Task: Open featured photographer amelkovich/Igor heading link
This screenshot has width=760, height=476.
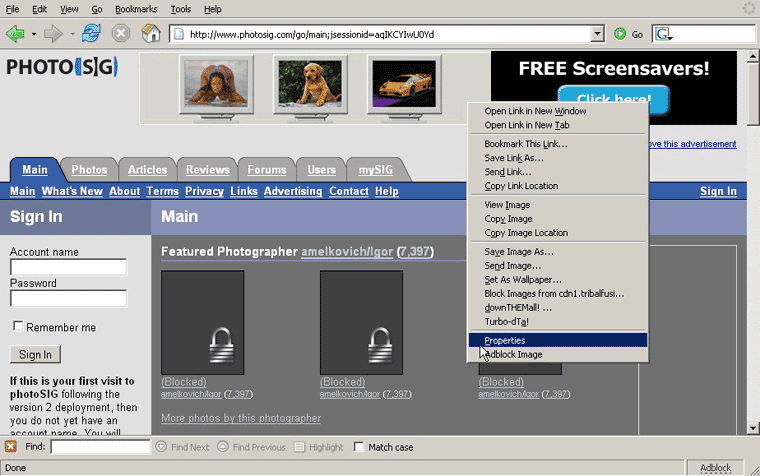Action: (347, 252)
